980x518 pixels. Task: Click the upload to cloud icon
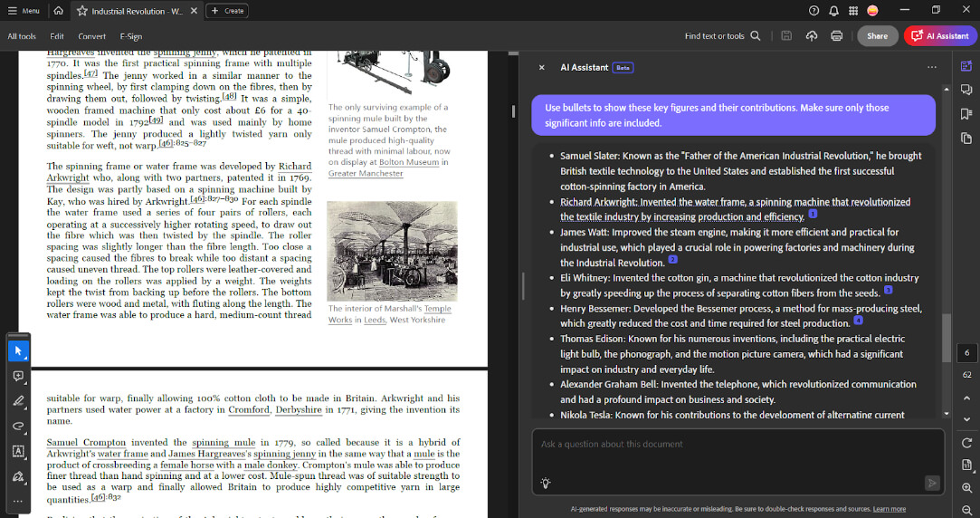(812, 36)
